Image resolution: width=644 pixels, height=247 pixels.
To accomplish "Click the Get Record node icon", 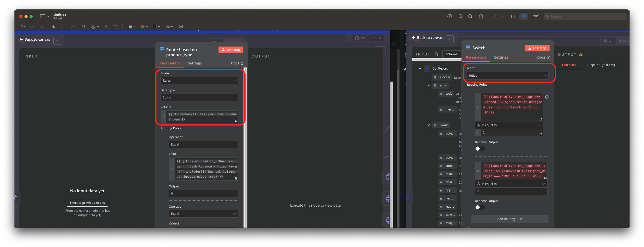I will (427, 69).
